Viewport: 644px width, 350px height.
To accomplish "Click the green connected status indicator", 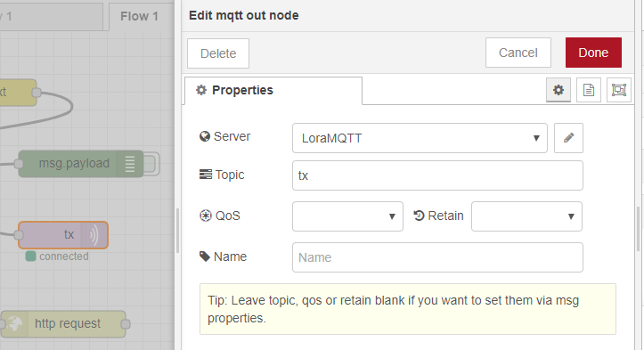I will click(x=31, y=256).
